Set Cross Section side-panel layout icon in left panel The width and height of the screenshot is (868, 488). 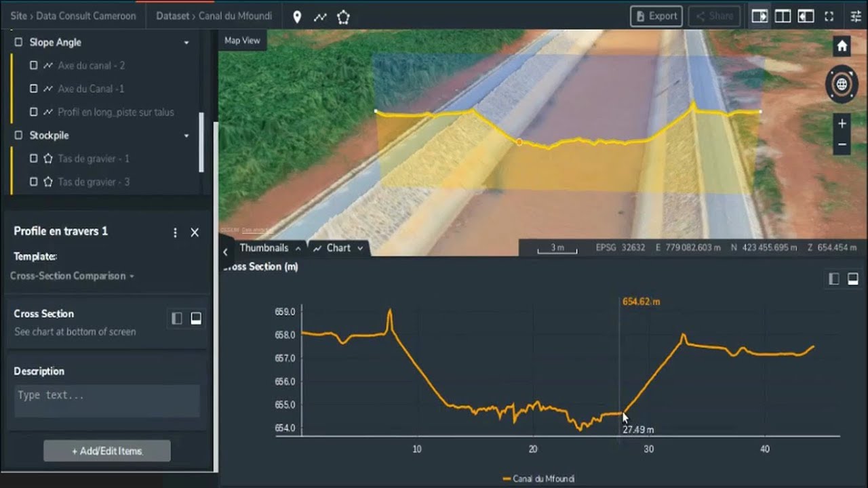point(177,319)
